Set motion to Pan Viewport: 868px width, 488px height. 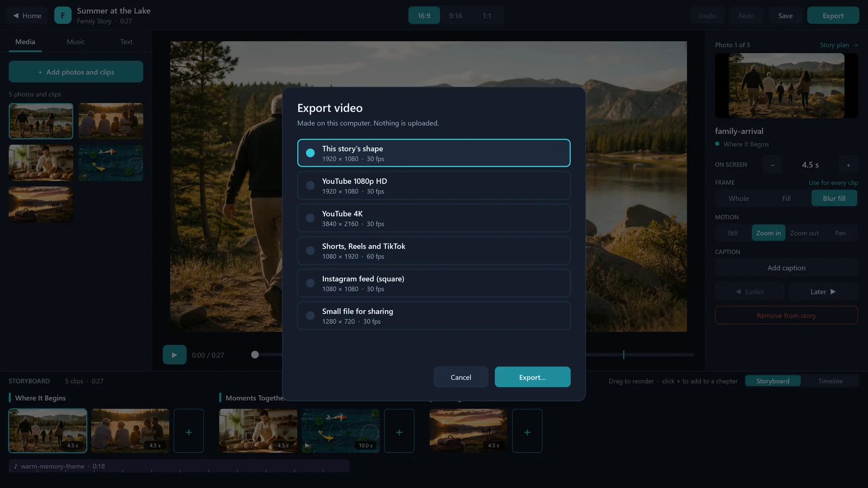(840, 233)
